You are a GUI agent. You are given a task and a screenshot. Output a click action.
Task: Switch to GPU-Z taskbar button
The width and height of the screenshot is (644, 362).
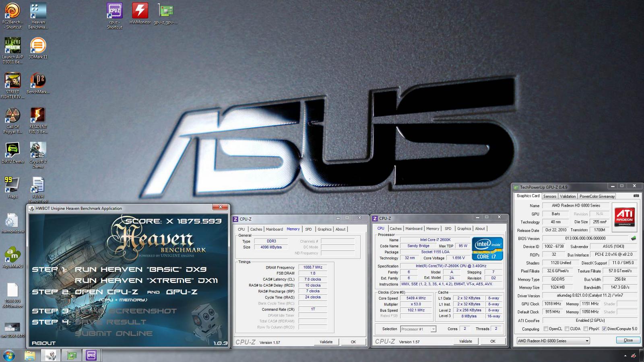coord(72,355)
